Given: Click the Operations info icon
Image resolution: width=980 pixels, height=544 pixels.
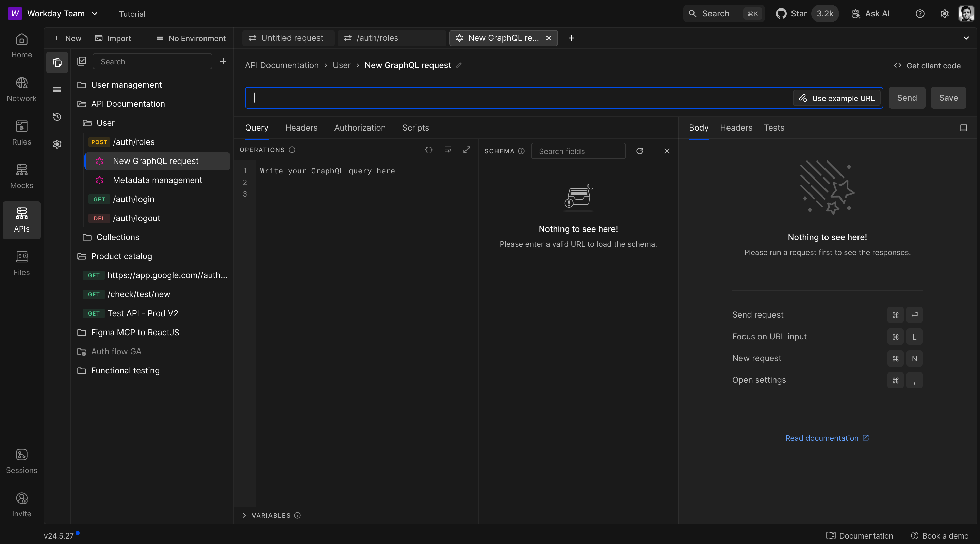Looking at the screenshot, I should tap(292, 150).
